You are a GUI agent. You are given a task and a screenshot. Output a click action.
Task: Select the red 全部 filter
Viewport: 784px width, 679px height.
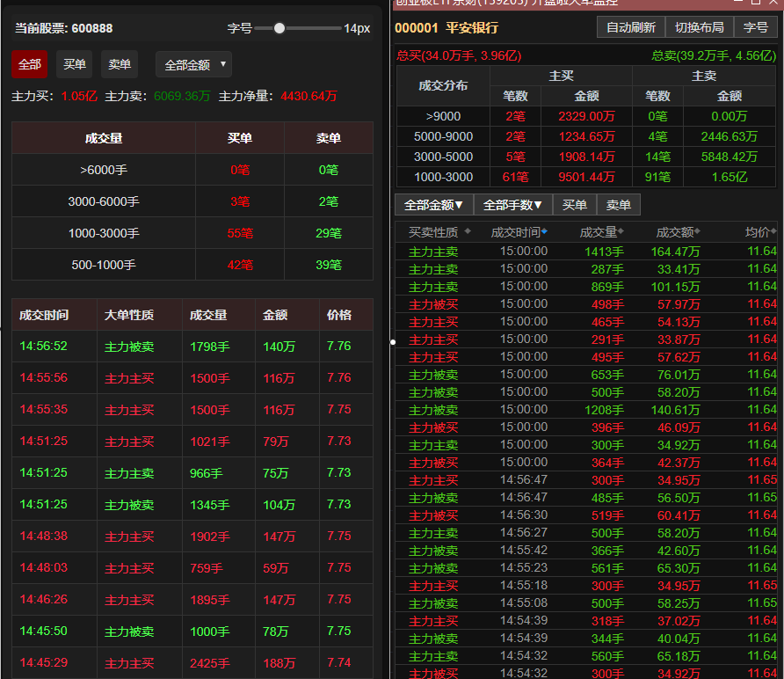29,64
